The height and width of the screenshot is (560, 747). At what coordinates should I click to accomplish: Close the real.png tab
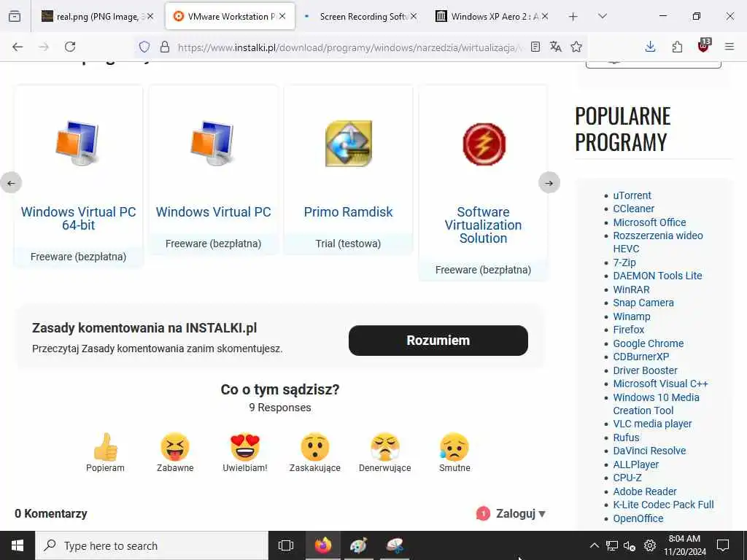tap(150, 16)
